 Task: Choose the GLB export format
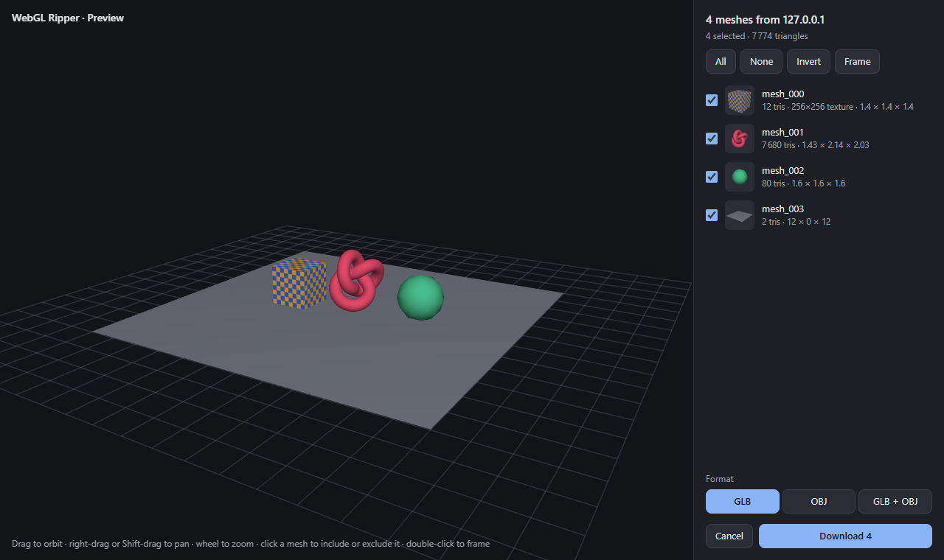pos(742,501)
